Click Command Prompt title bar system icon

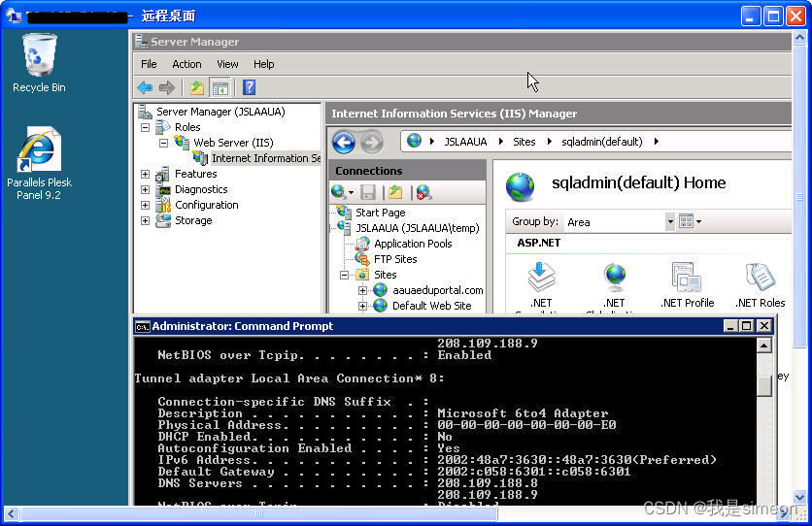[143, 326]
